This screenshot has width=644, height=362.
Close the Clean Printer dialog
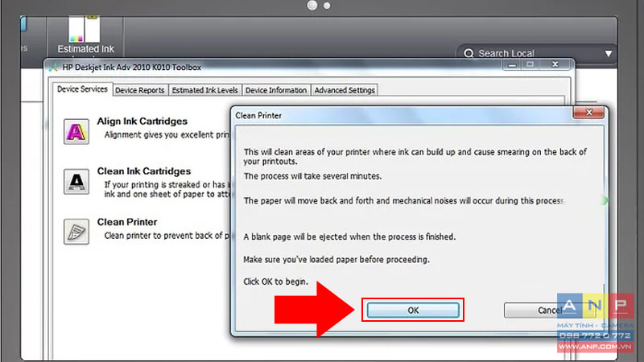[x=588, y=113]
